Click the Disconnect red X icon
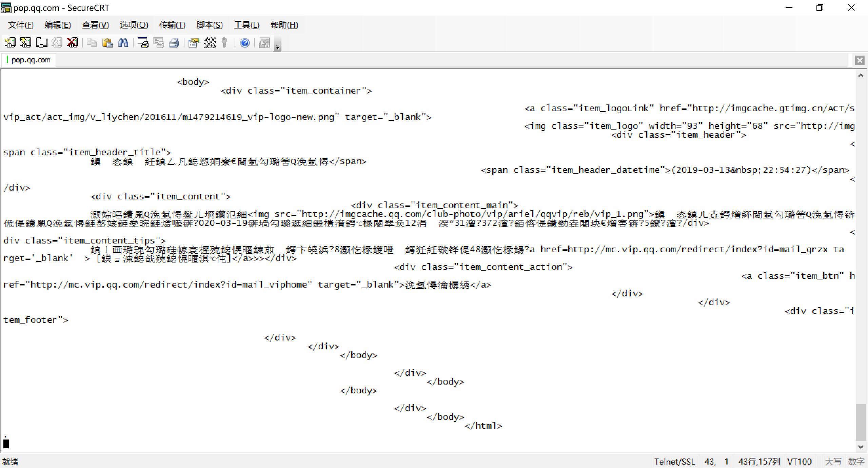The width and height of the screenshot is (868, 468). point(73,43)
